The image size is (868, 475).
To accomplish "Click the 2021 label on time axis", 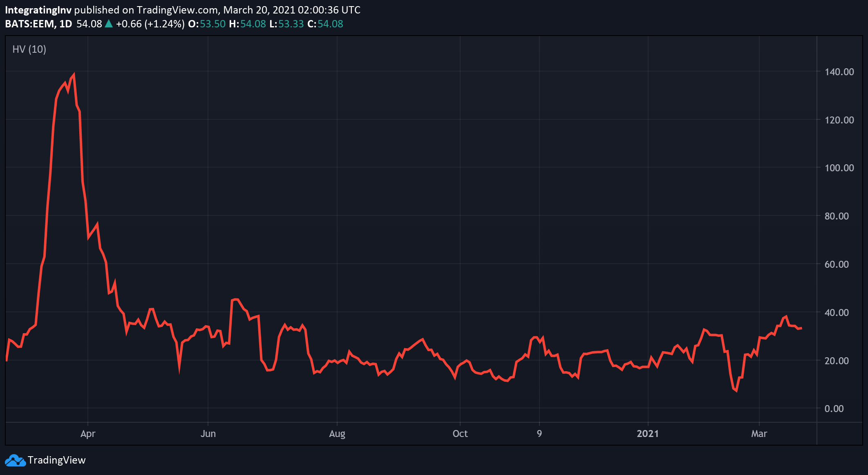I will pos(648,434).
